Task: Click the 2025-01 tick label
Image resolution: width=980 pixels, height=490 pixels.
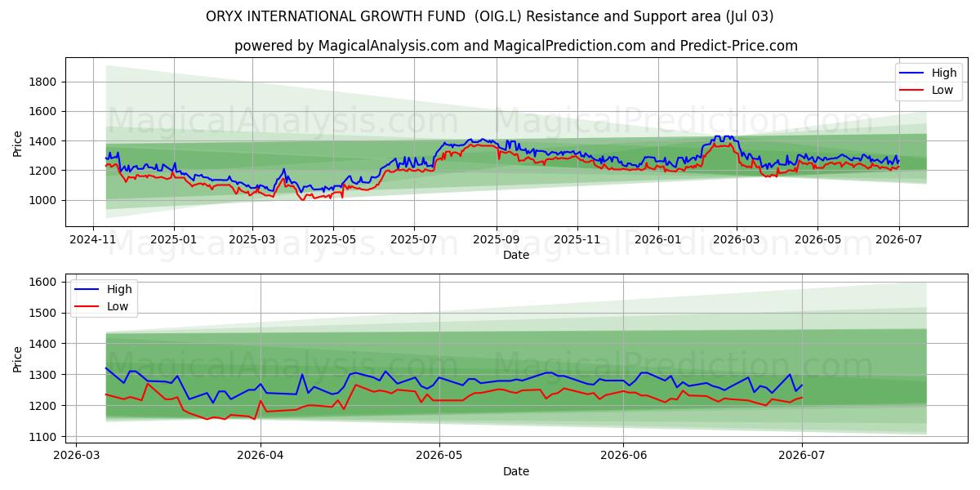Action: click(x=173, y=239)
